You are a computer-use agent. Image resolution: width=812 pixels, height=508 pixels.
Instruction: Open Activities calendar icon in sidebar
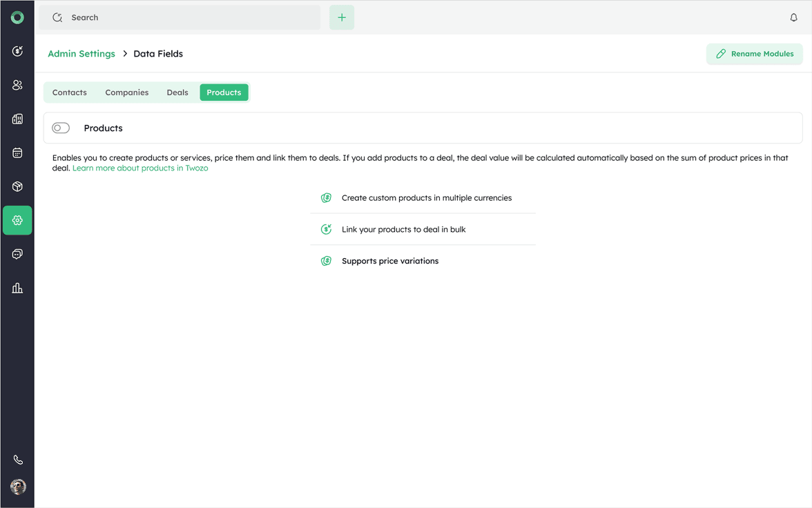tap(17, 153)
